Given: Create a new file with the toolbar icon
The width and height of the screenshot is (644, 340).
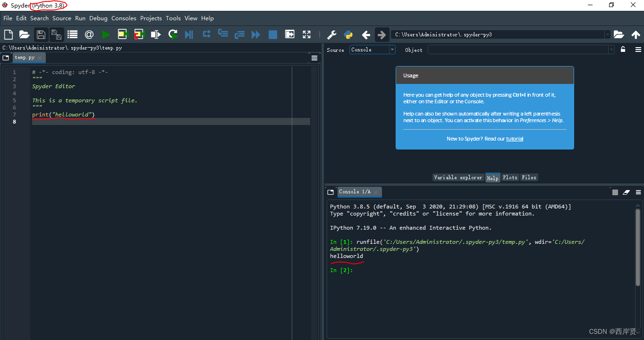Looking at the screenshot, I should (8, 34).
